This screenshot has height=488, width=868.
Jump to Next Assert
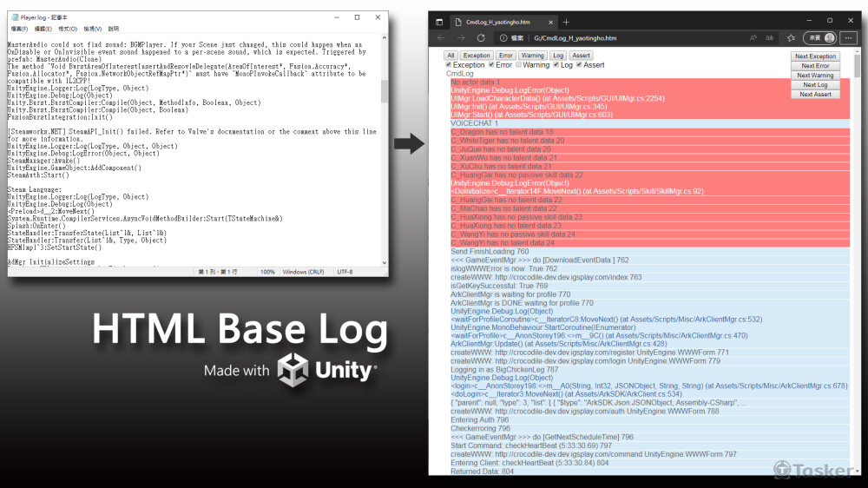click(815, 94)
